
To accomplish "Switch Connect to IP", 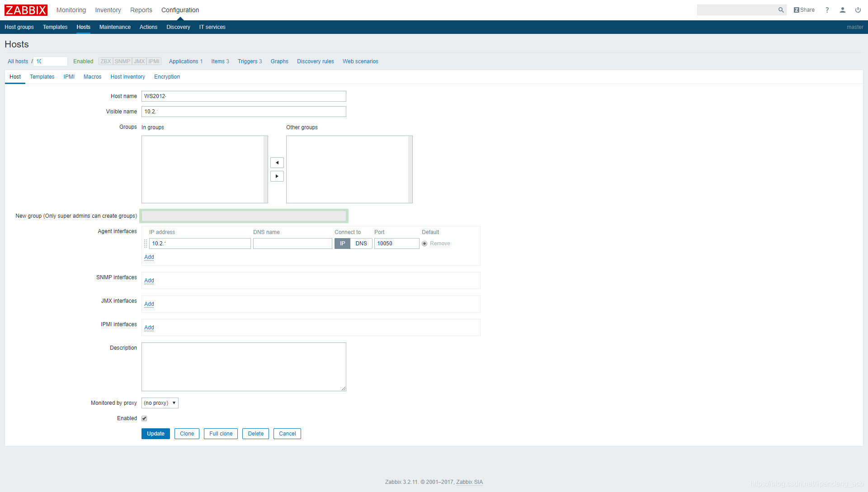I will [x=342, y=244].
